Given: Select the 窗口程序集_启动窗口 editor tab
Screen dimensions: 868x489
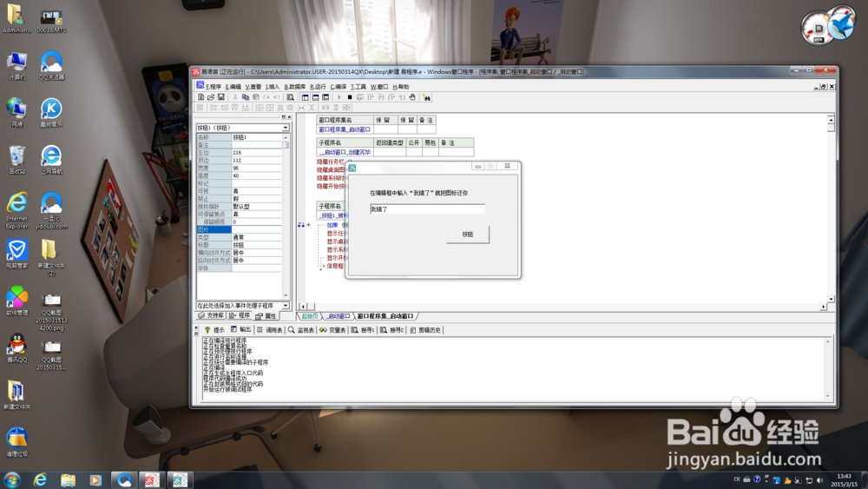Looking at the screenshot, I should point(385,315).
